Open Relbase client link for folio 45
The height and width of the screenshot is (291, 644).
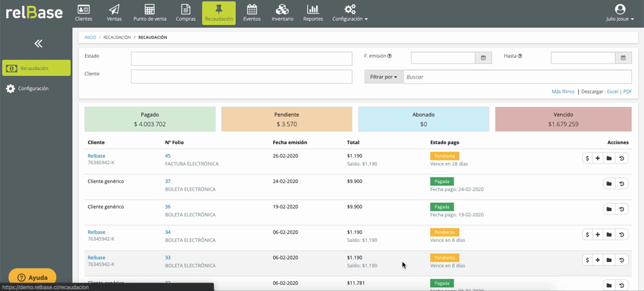pyautogui.click(x=97, y=156)
